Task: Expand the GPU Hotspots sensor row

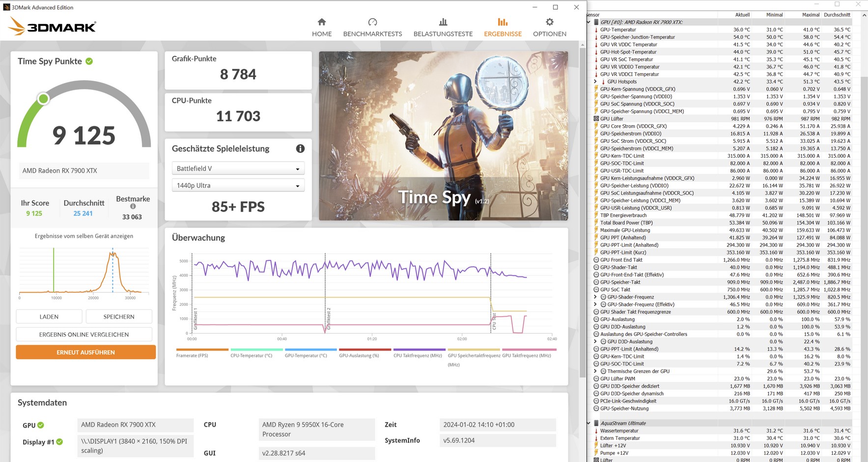Action: [595, 82]
